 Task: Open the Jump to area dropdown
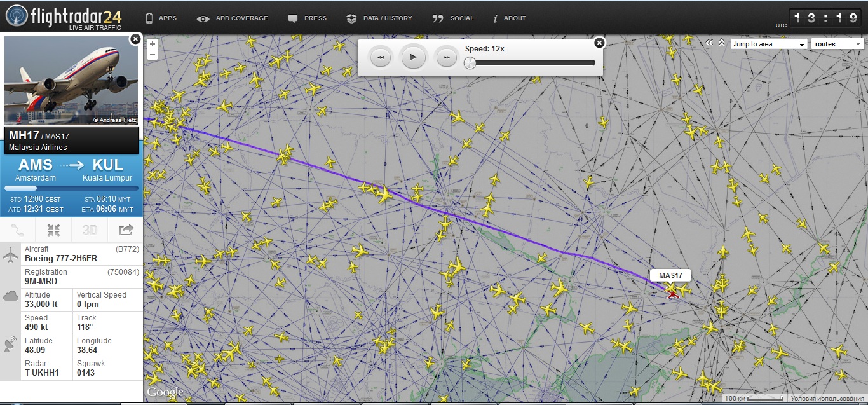[x=769, y=44]
